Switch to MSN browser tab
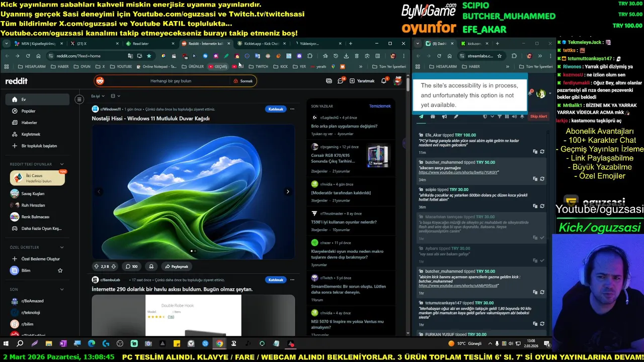The height and width of the screenshot is (362, 644). tap(38, 44)
